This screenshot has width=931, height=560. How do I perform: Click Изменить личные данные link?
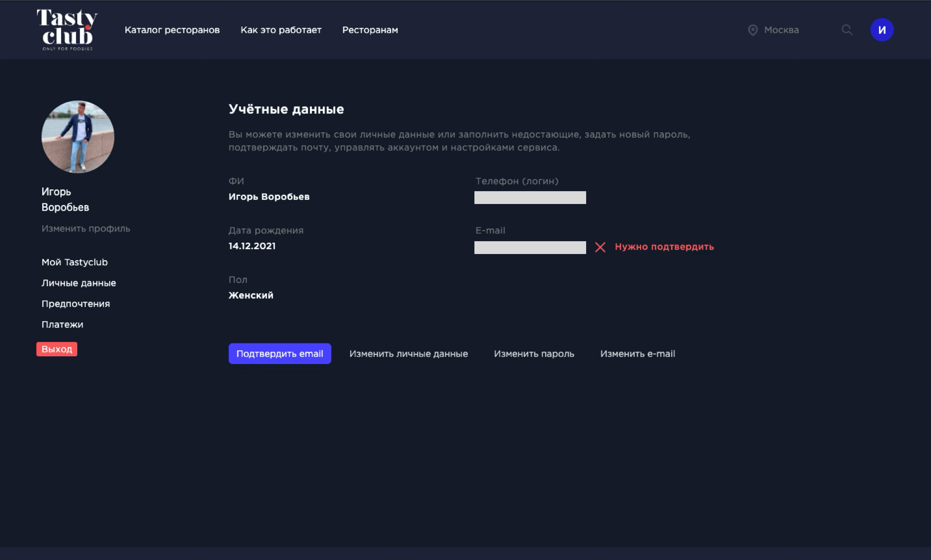tap(408, 354)
